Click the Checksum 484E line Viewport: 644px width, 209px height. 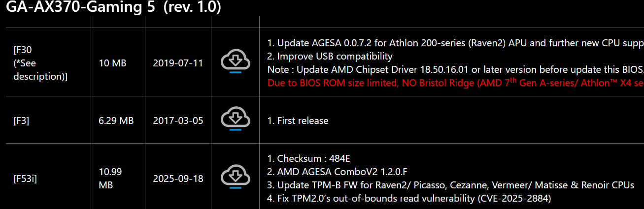(x=309, y=158)
